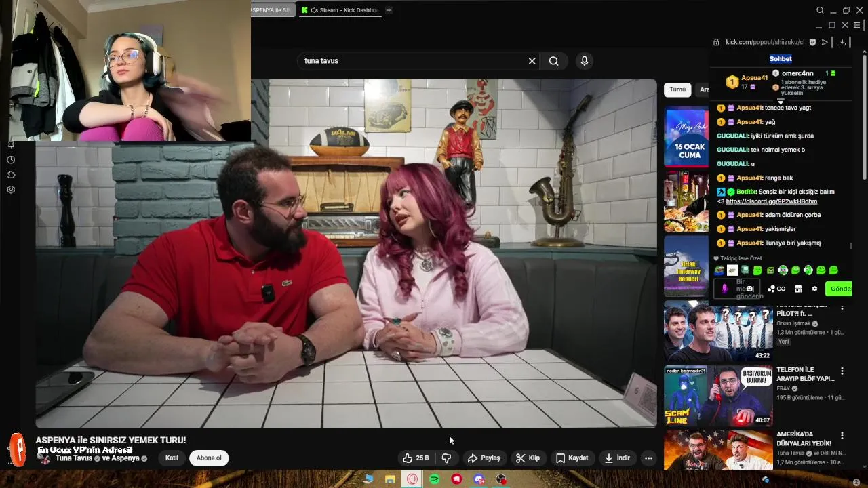Screen dimensions: 868x488
Task: Clear the YouTube search box text
Action: 532,61
